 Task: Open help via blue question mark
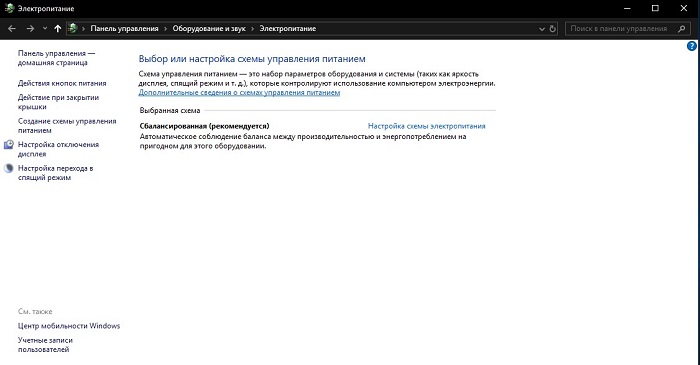click(x=692, y=46)
